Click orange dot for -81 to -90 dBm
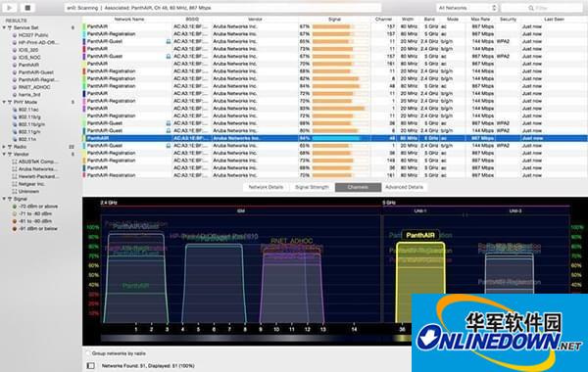This screenshot has width=588, height=372. [x=15, y=221]
